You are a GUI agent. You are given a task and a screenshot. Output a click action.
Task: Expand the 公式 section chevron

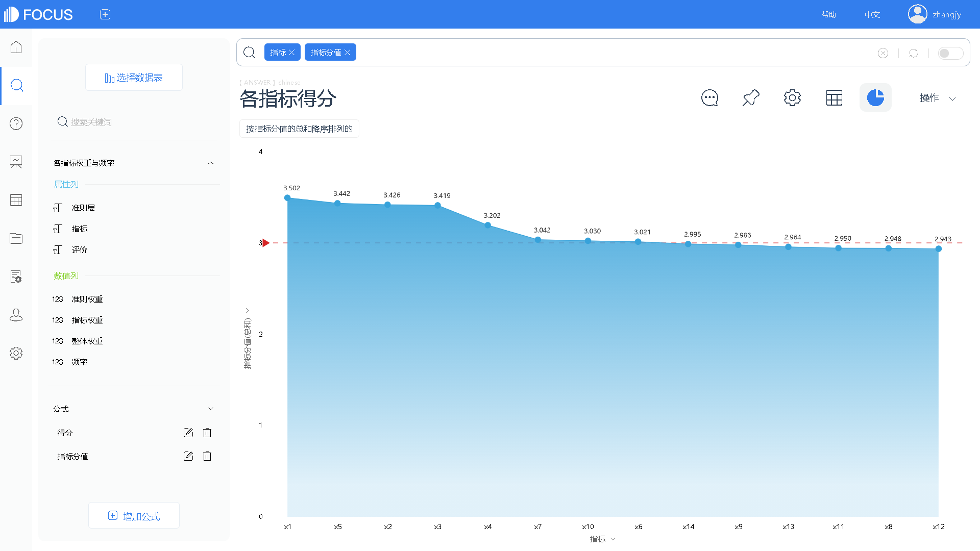coord(211,409)
